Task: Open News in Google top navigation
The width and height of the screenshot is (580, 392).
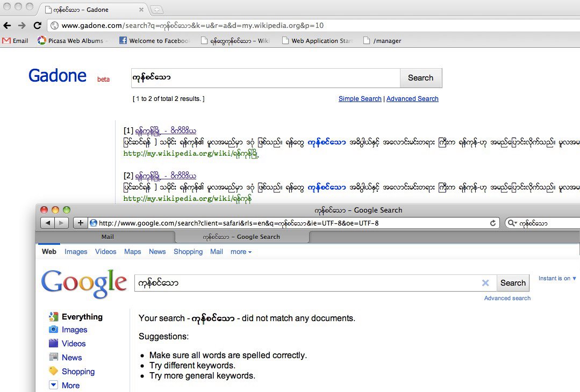Action: pos(157,252)
